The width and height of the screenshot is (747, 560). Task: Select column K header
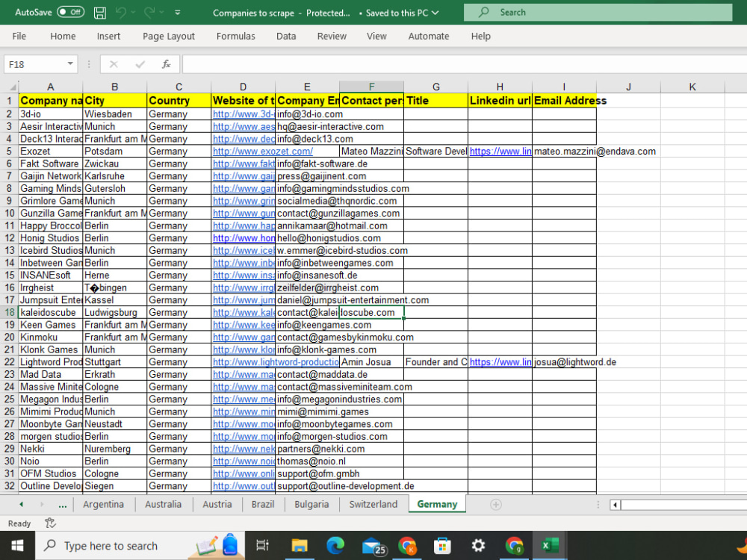coord(692,87)
